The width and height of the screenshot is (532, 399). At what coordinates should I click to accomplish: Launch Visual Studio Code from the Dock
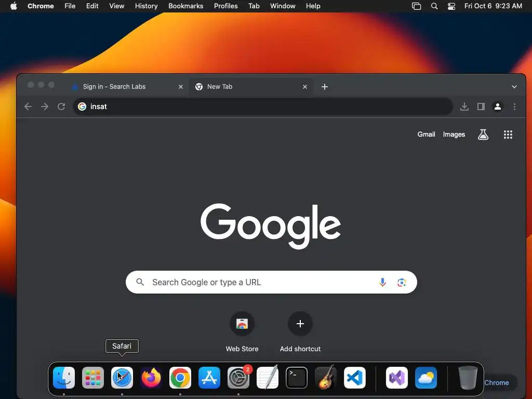pos(354,378)
